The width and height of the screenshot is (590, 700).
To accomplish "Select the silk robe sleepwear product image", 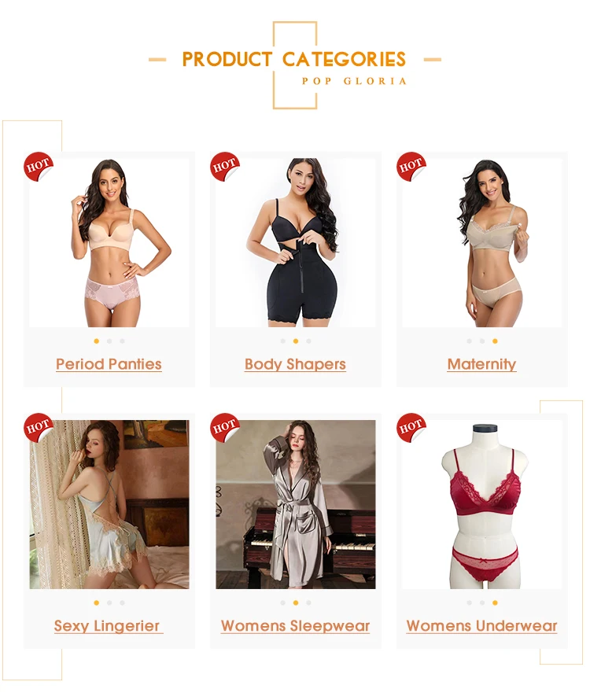I will coord(295,504).
